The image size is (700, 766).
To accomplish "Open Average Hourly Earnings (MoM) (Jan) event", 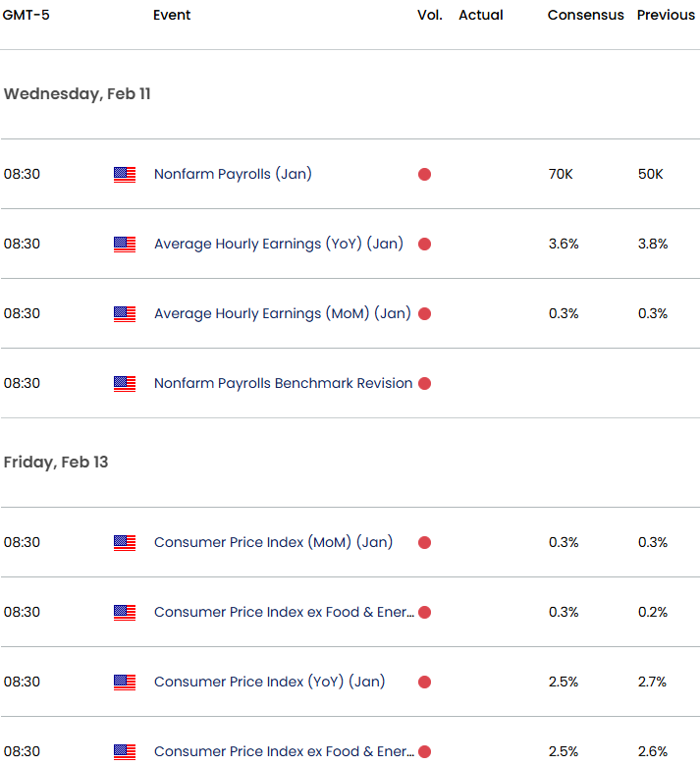I will coord(282,314).
